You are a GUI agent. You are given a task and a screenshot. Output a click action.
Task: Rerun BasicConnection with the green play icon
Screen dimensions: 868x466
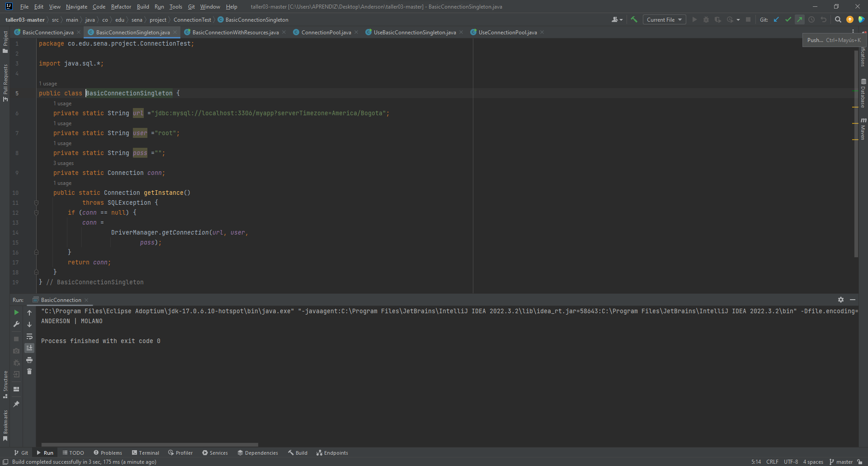tap(16, 312)
